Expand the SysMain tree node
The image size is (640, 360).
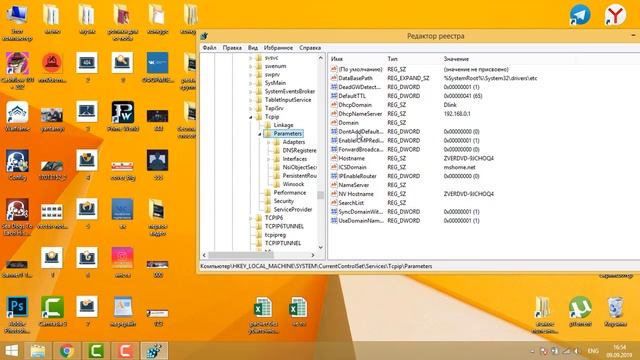[251, 83]
